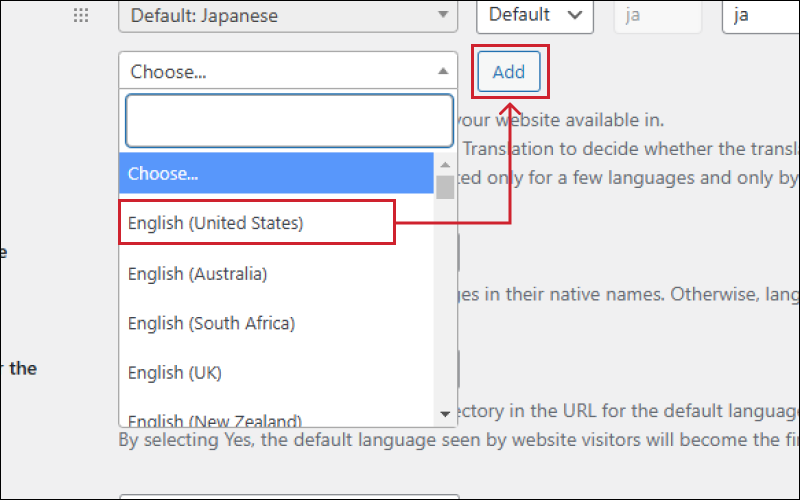Screen dimensions: 800x500
Task: Open the Default: Japanese language dropdown
Action: pos(287,16)
